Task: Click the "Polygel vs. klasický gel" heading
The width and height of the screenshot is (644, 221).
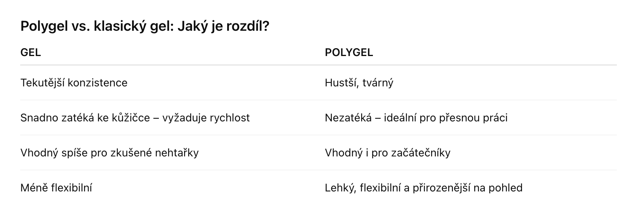Action: (x=144, y=26)
